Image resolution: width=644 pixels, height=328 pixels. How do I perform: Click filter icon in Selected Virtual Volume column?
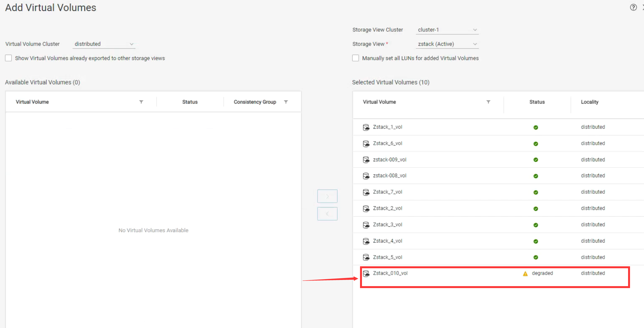(488, 102)
